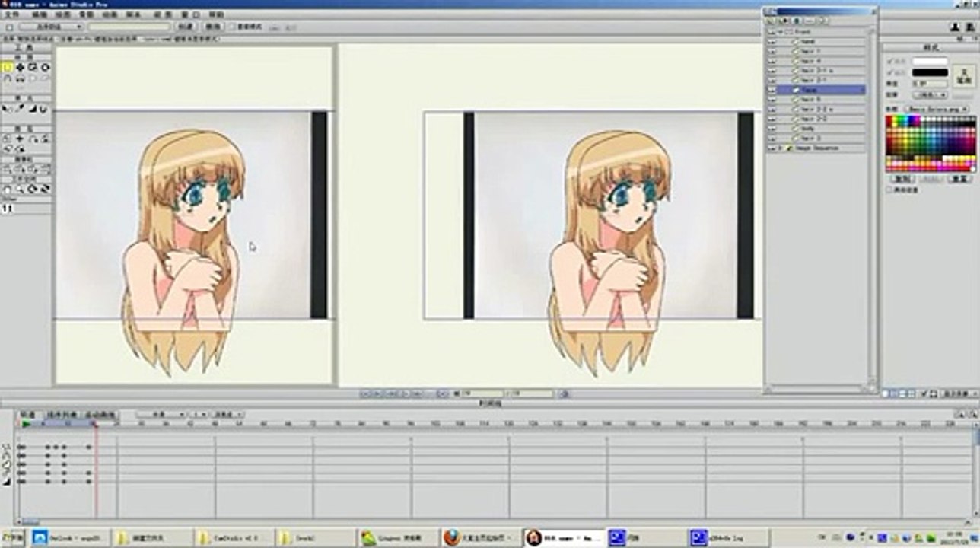Viewport: 980px width, 548px height.
Task: Toggle the fill color checkbox in Style panel
Action: coord(890,61)
